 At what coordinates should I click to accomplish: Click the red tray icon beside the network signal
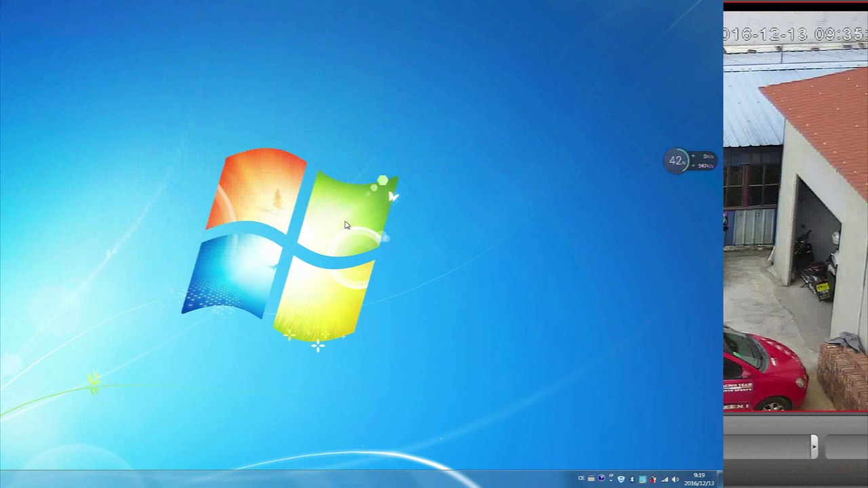(653, 479)
